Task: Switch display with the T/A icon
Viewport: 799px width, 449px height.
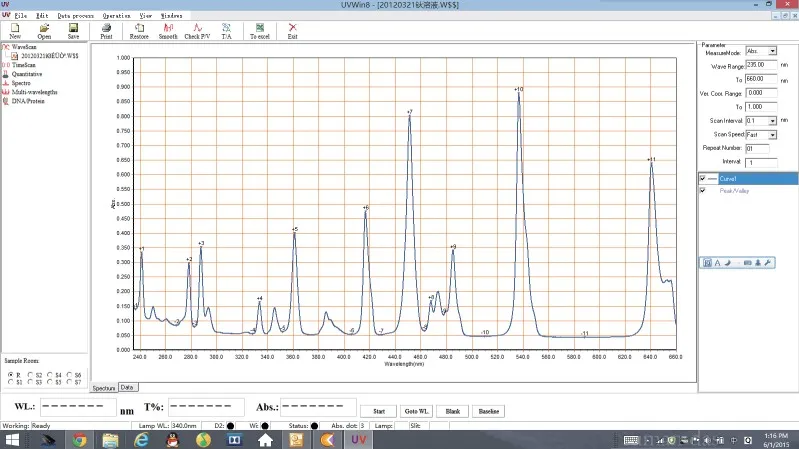Action: [x=226, y=29]
